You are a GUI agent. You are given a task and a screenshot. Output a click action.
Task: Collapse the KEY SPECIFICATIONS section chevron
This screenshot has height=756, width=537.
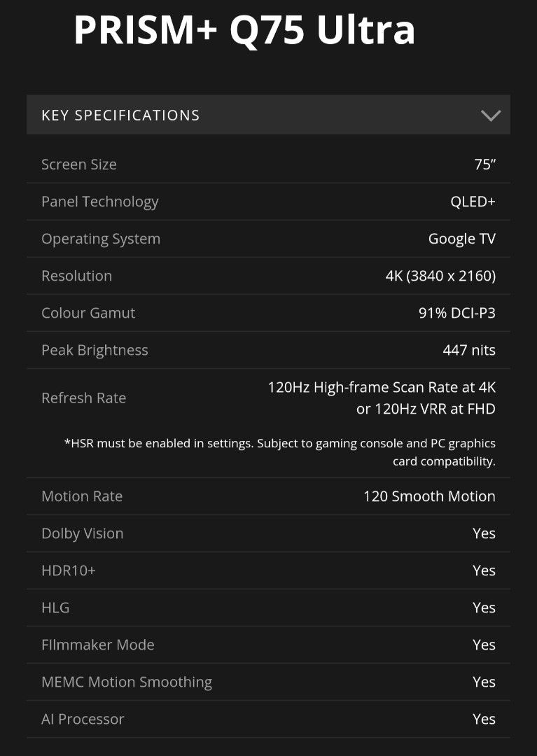coord(492,114)
